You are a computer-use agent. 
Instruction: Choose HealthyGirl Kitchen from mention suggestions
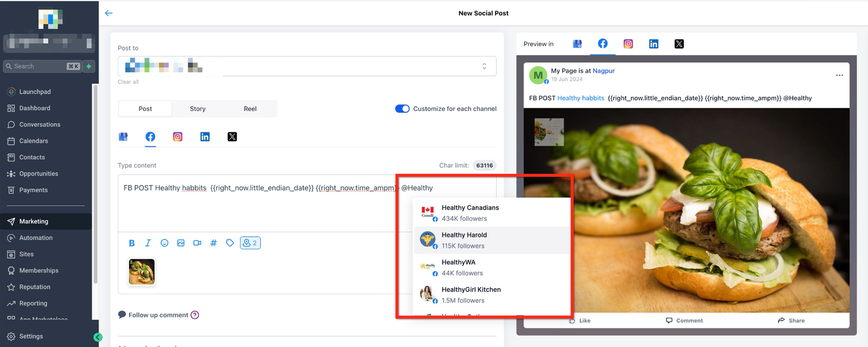(492, 295)
